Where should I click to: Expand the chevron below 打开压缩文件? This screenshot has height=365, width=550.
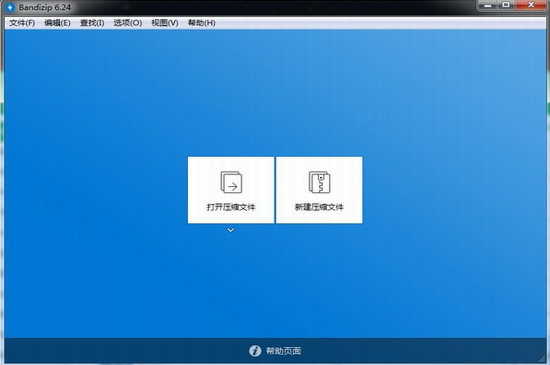coord(230,230)
